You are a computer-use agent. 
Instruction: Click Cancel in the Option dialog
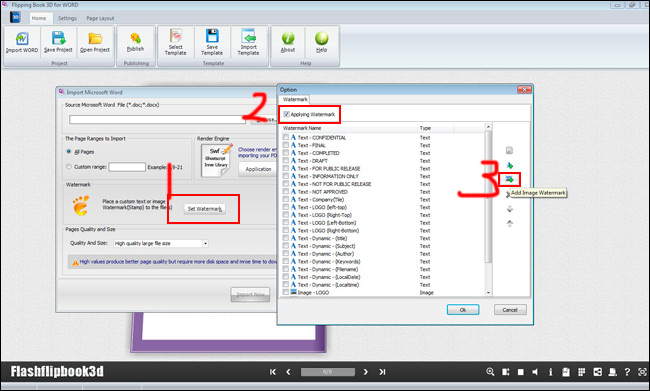[510, 310]
